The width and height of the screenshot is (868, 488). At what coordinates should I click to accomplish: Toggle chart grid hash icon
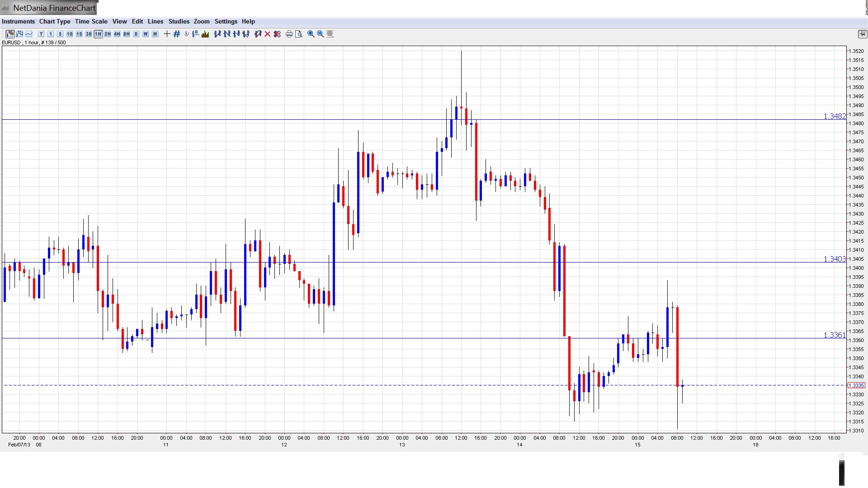177,34
